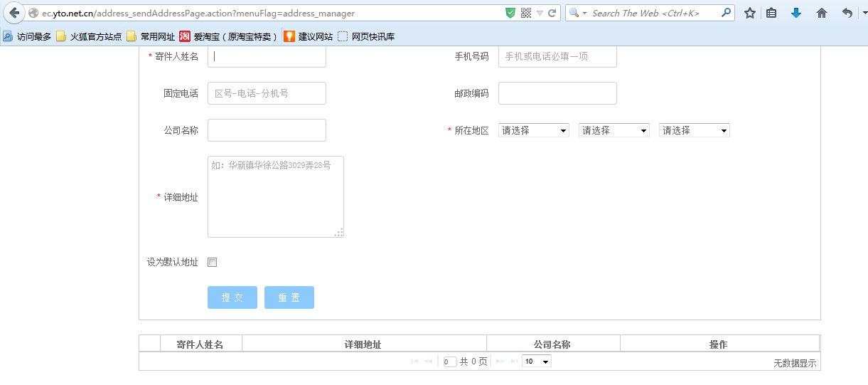Viewport: 868px width, 385px height.
Task: Go to previous page pager icon
Action: tap(429, 362)
